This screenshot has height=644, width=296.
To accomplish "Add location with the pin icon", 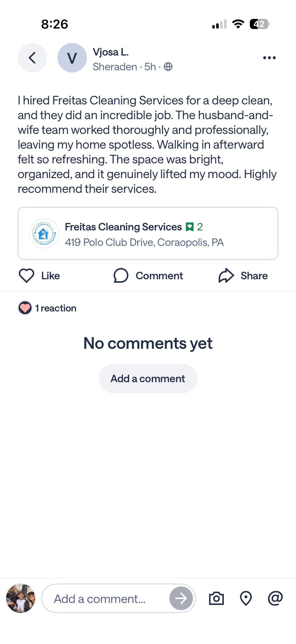I will click(246, 598).
